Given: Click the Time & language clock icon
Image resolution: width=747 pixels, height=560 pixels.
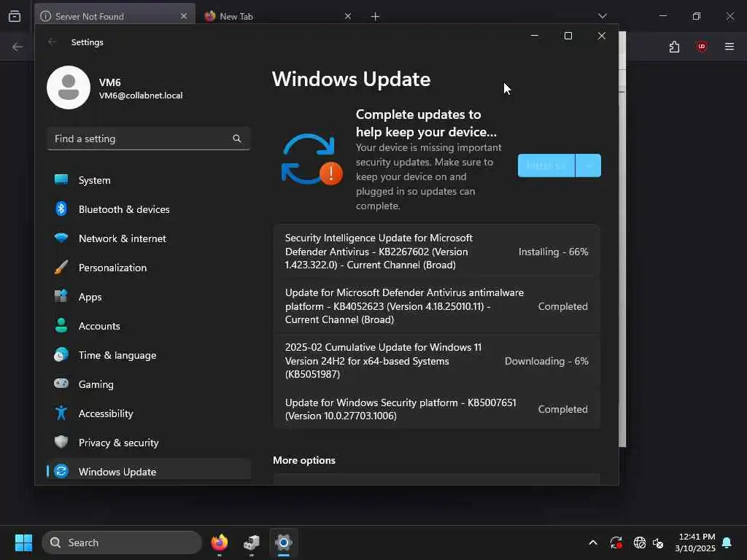Looking at the screenshot, I should [x=61, y=355].
